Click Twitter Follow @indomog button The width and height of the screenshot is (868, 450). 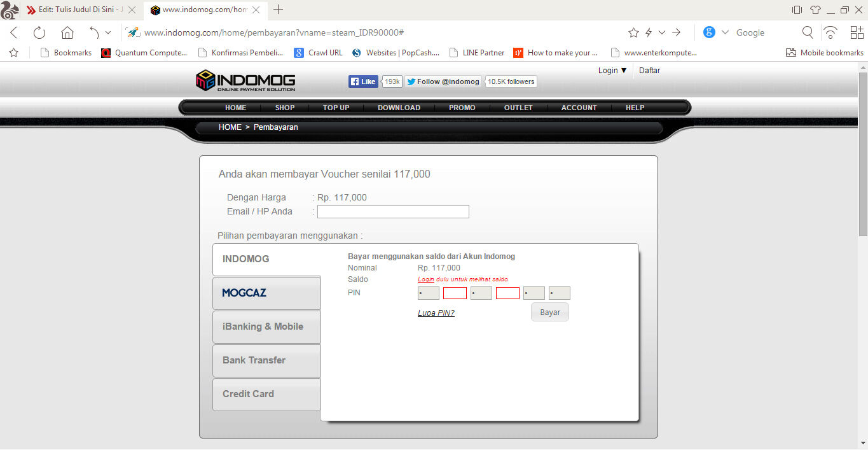coord(443,81)
